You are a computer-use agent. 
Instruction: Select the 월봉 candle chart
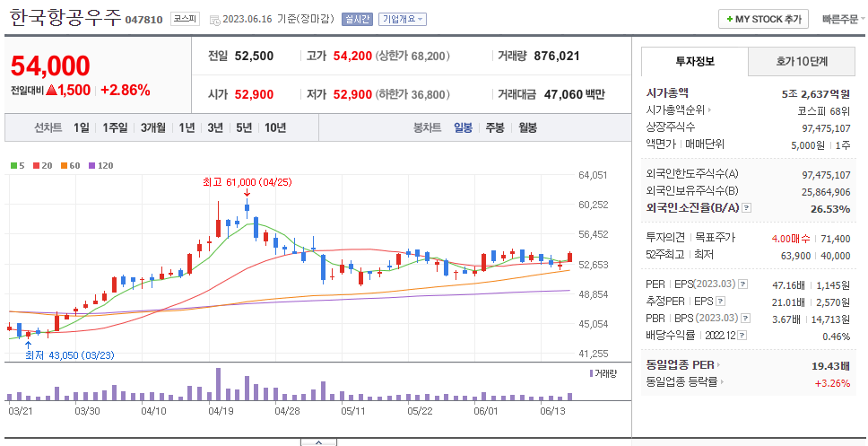(527, 128)
